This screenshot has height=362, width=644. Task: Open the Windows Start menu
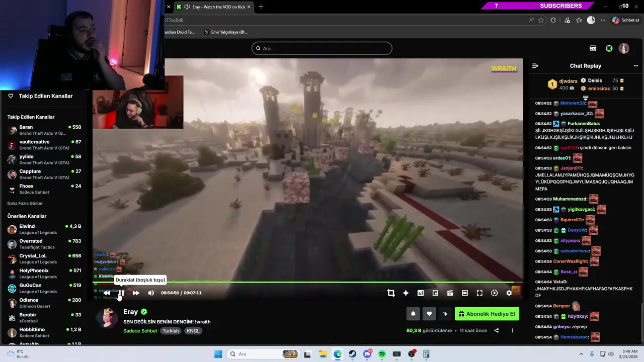(x=218, y=354)
